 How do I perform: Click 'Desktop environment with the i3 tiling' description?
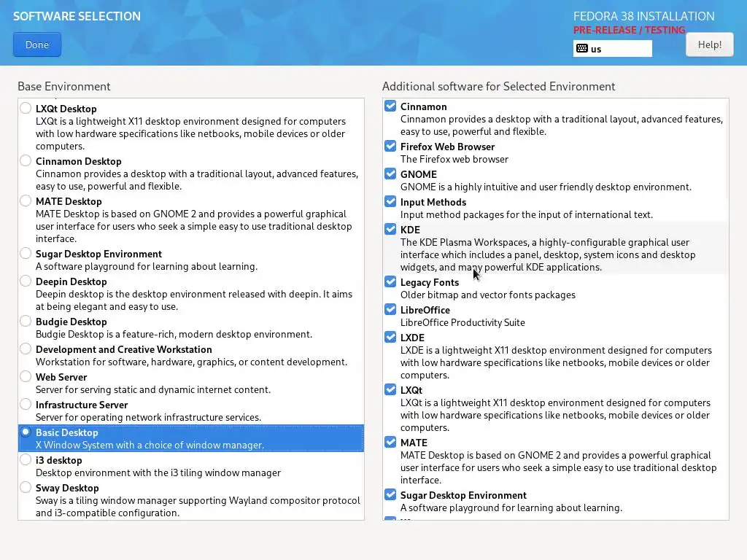158,472
